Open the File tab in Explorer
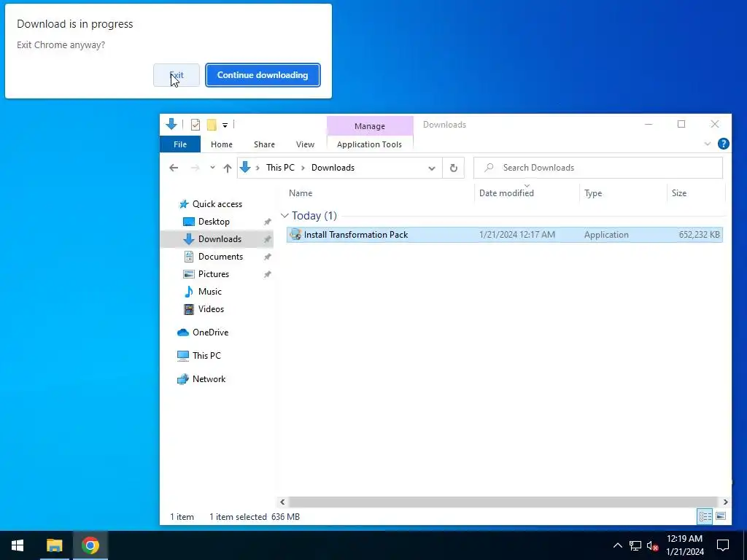 click(180, 144)
